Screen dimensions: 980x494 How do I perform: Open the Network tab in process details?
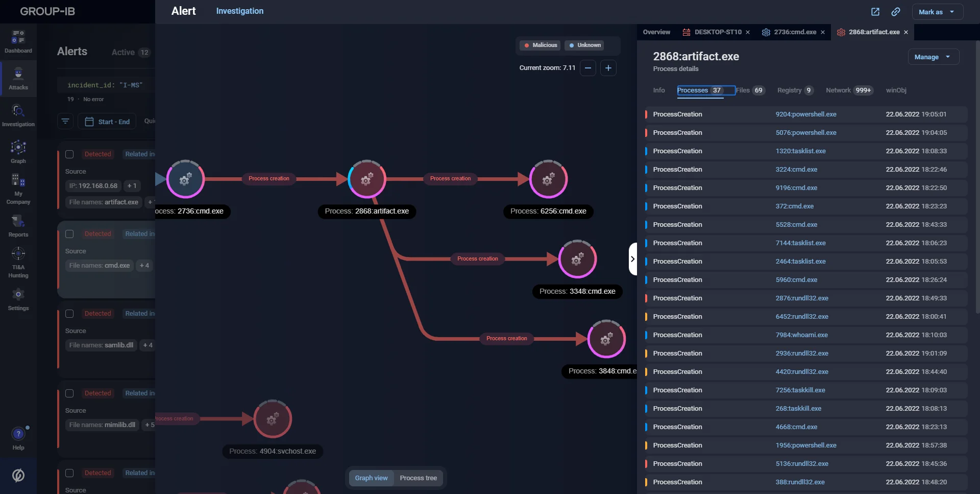point(848,90)
